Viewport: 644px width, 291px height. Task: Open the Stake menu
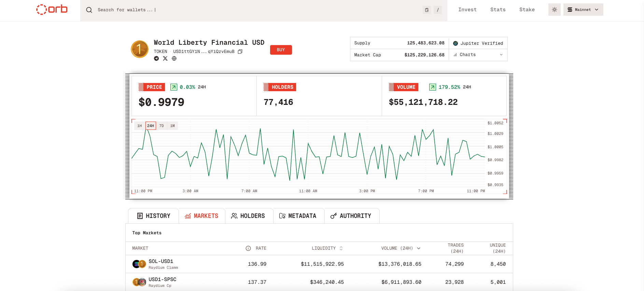click(x=527, y=10)
